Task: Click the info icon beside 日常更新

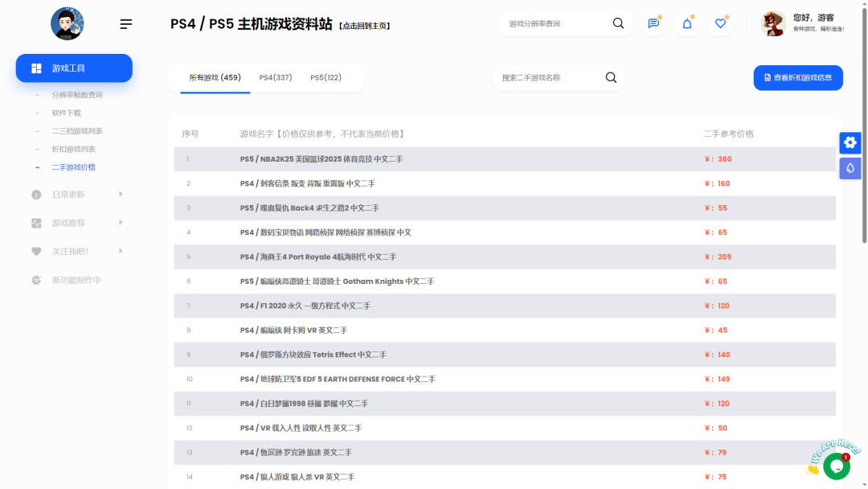Action: pyautogui.click(x=36, y=195)
